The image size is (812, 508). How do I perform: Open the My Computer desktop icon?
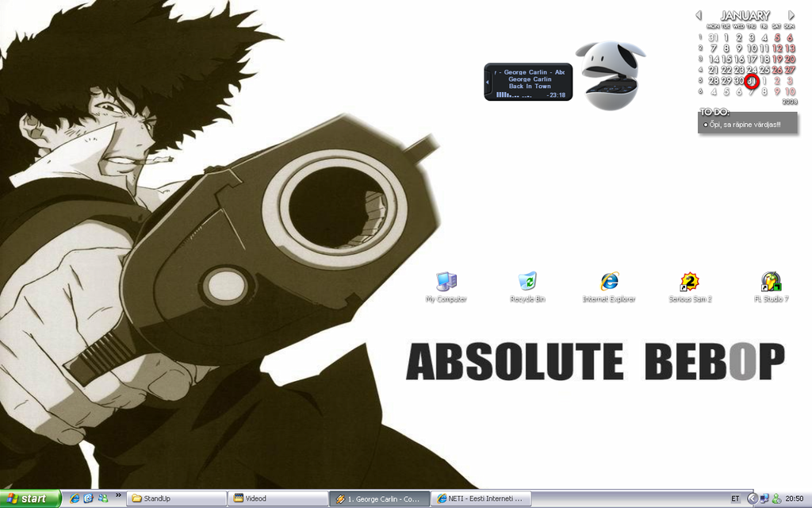pyautogui.click(x=446, y=287)
